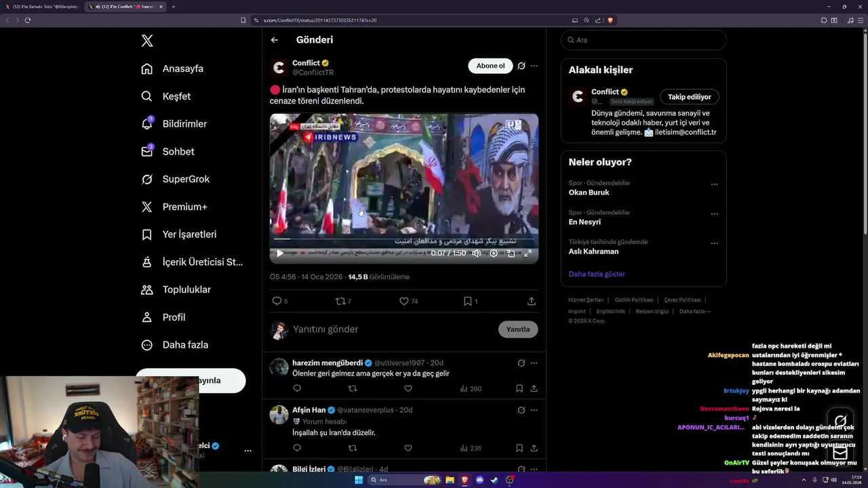
Task: Bookmark the main post
Action: [468, 301]
